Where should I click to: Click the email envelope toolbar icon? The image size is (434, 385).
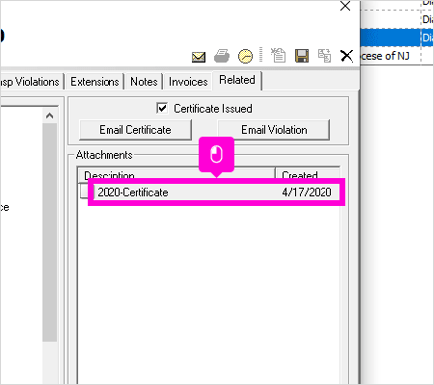point(199,57)
